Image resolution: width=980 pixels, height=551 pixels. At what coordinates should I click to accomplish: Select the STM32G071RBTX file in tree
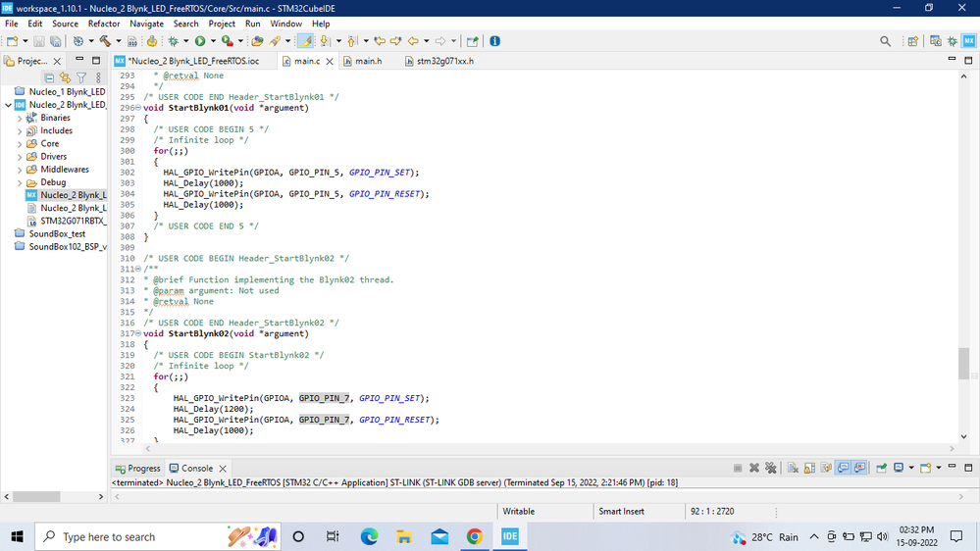click(74, 222)
